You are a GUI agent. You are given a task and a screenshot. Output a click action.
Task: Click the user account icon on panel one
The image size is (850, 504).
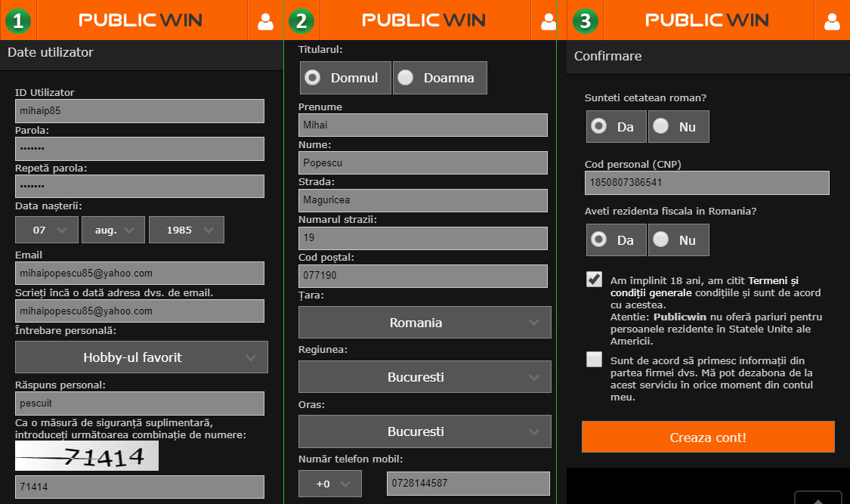[264, 20]
